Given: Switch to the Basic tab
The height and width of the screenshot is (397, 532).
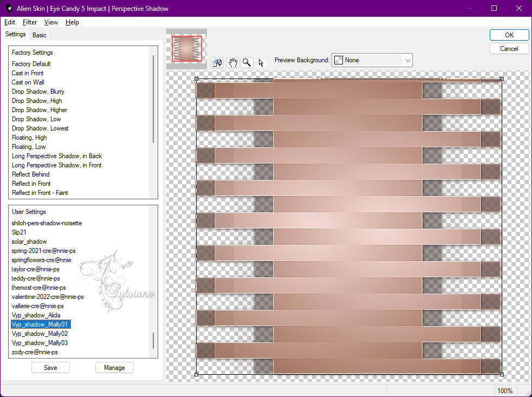Looking at the screenshot, I should (40, 35).
